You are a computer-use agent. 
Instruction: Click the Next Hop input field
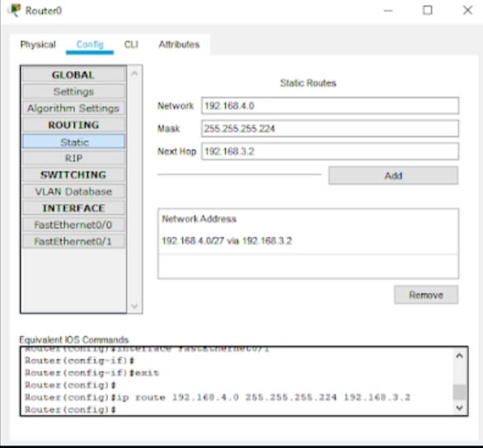pyautogui.click(x=331, y=151)
